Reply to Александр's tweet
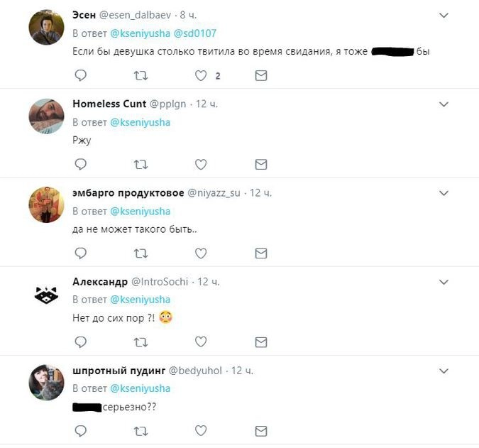Screen dimensions: 479x448 pyautogui.click(x=81, y=342)
